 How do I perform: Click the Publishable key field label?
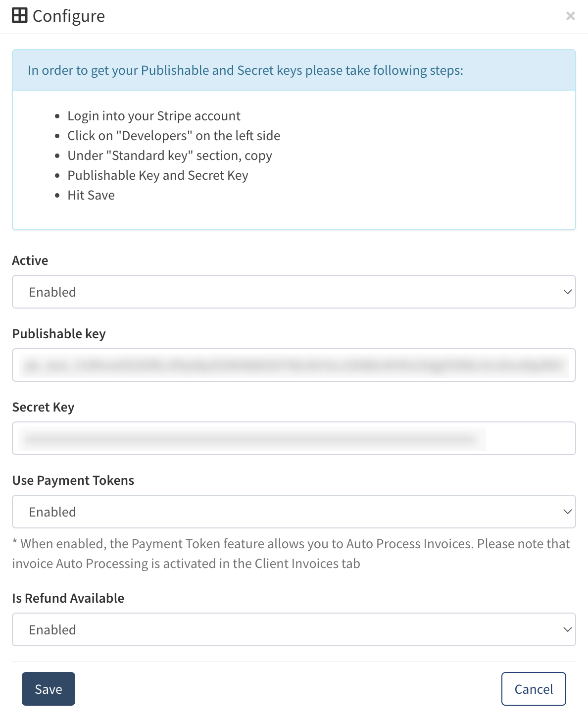59,334
